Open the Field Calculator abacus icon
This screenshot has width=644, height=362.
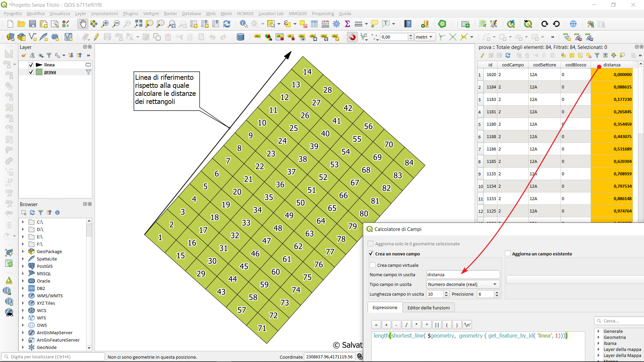coord(325,24)
